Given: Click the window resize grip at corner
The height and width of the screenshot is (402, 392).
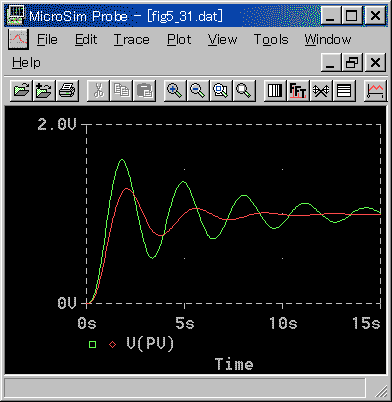Looking at the screenshot, I should click(x=380, y=390).
